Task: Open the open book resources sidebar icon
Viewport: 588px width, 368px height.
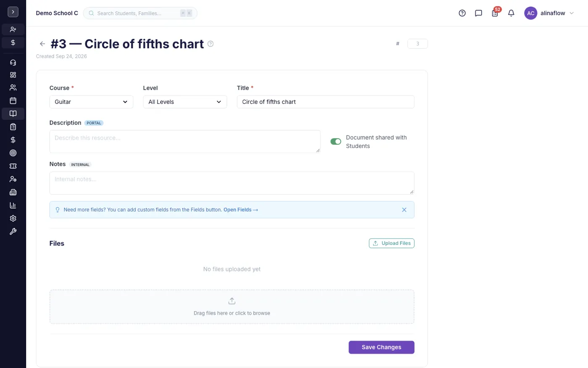Action: click(x=13, y=114)
